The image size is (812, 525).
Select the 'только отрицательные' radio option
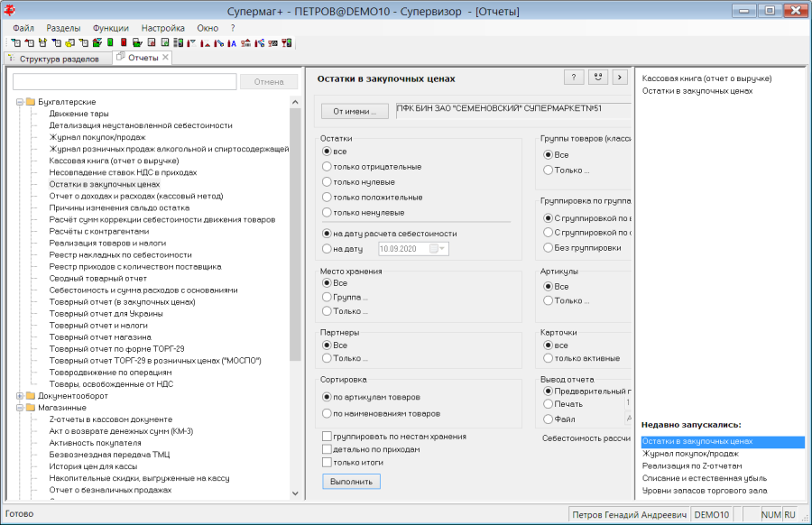coord(327,167)
